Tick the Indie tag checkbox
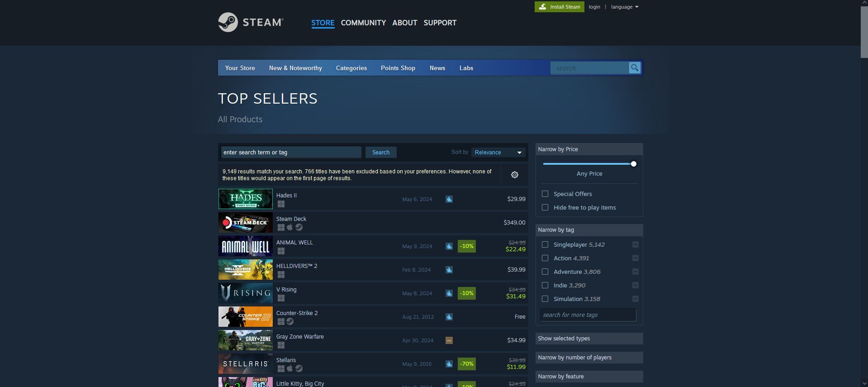Screen dimensions: 868x387 tap(545, 285)
